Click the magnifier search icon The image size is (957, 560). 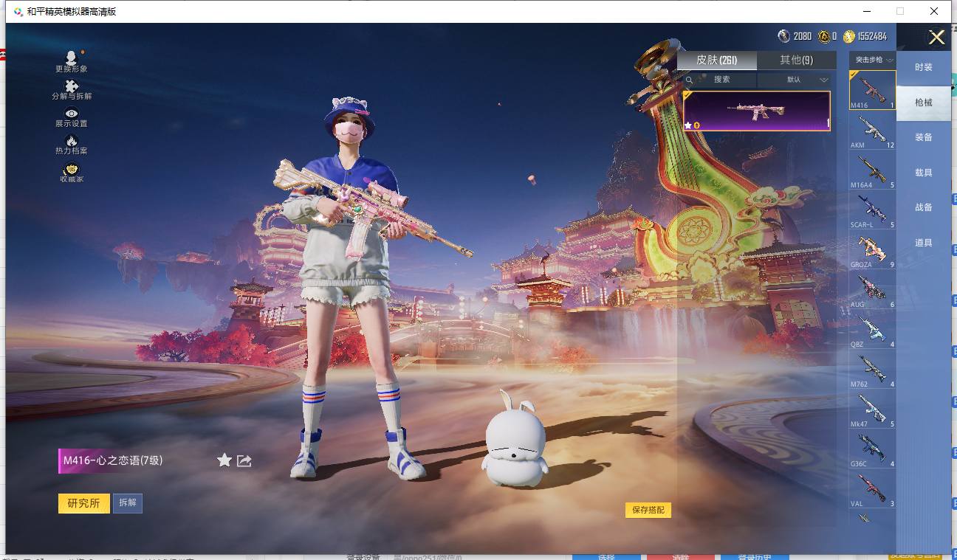click(x=689, y=80)
